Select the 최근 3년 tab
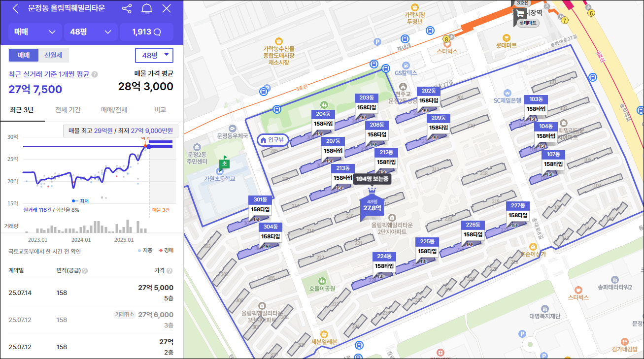Screen dimensions: 644x359 tap(22, 110)
